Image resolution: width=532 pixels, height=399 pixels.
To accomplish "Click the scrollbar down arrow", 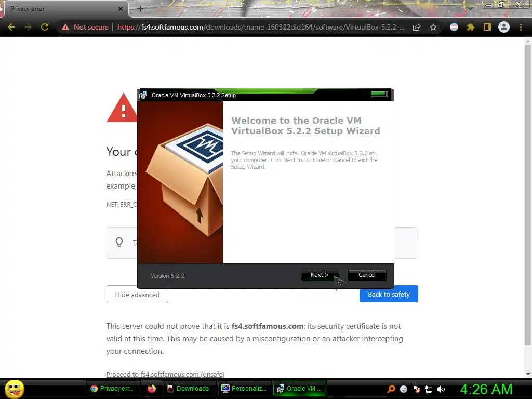I will [x=528, y=374].
